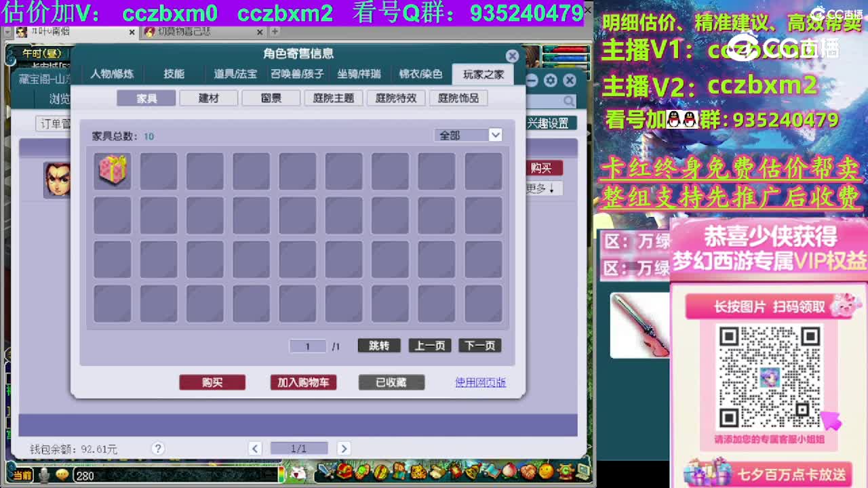This screenshot has height=488, width=868.
Task: Open the 道具/法宝 tab
Action: click(x=235, y=74)
